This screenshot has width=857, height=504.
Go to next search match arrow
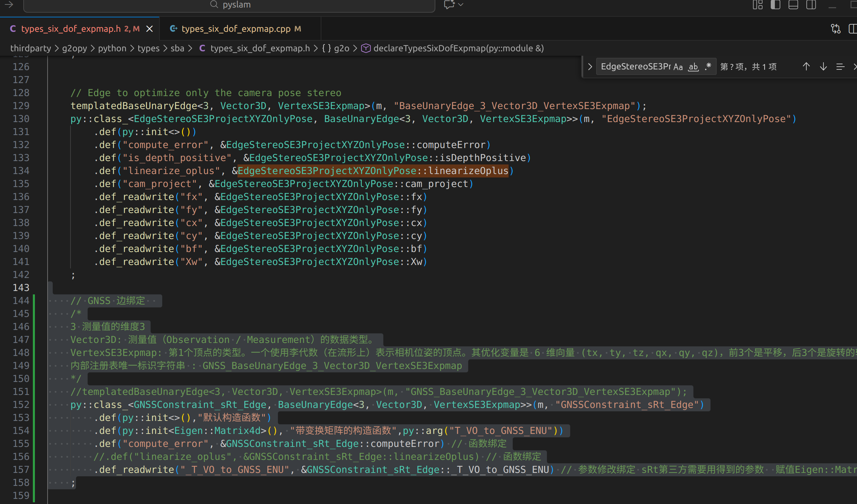[x=823, y=67]
